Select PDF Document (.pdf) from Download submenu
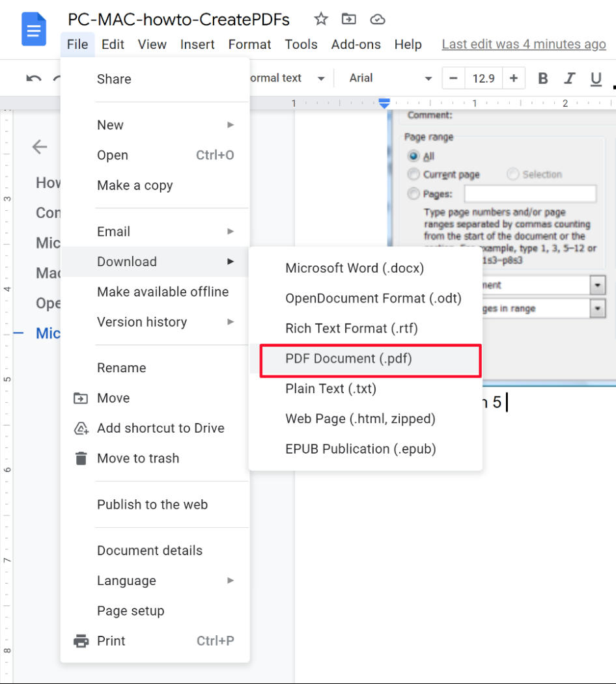616x684 pixels. (x=348, y=359)
